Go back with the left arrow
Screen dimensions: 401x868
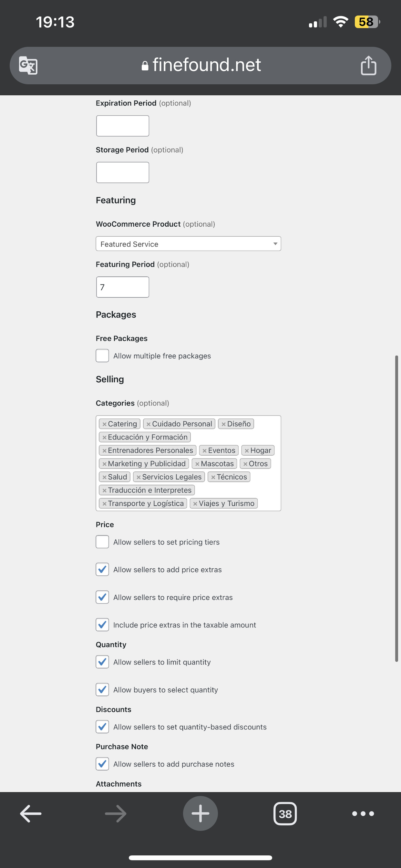[31, 813]
